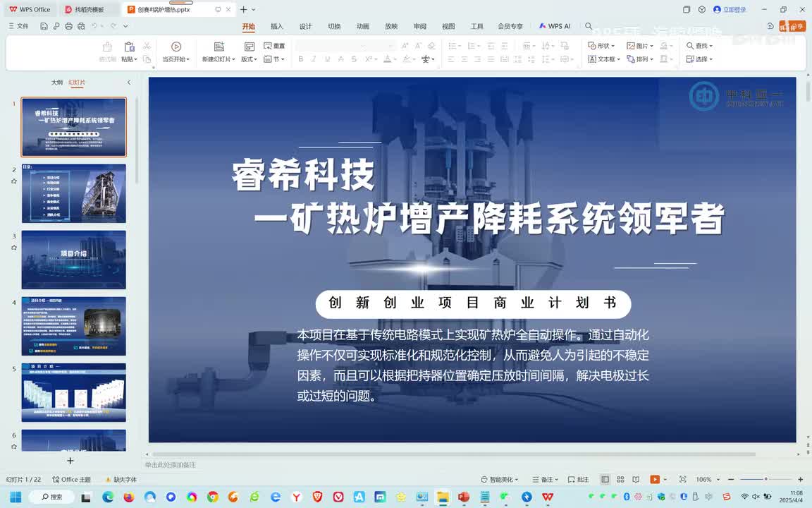Switch to the 审阅 ribbon tab
Image resolution: width=812 pixels, height=508 pixels.
point(419,26)
